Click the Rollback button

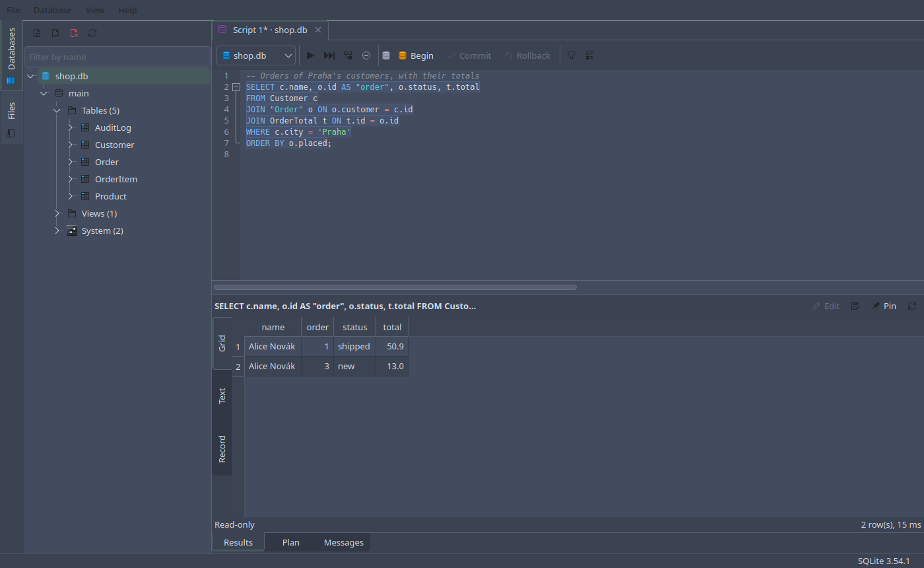click(x=527, y=55)
